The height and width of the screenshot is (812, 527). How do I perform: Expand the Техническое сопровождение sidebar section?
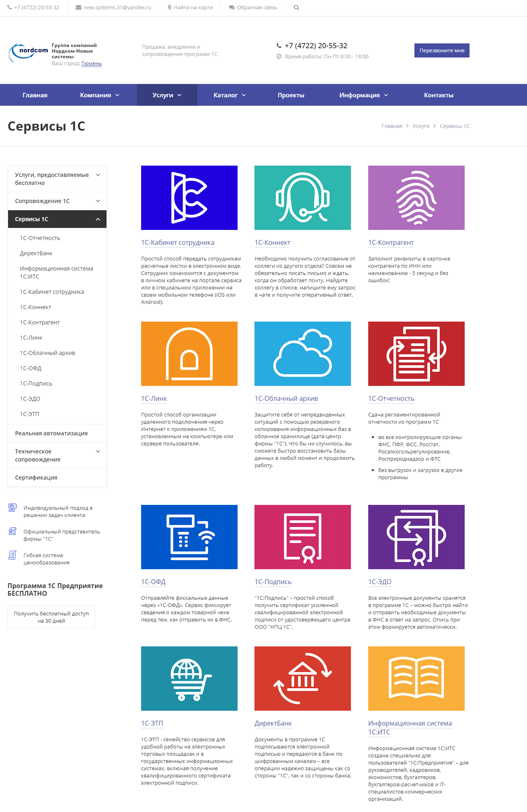[98, 451]
